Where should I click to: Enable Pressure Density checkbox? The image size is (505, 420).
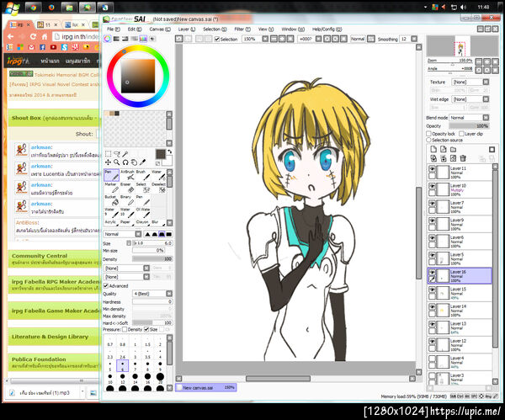click(x=125, y=329)
